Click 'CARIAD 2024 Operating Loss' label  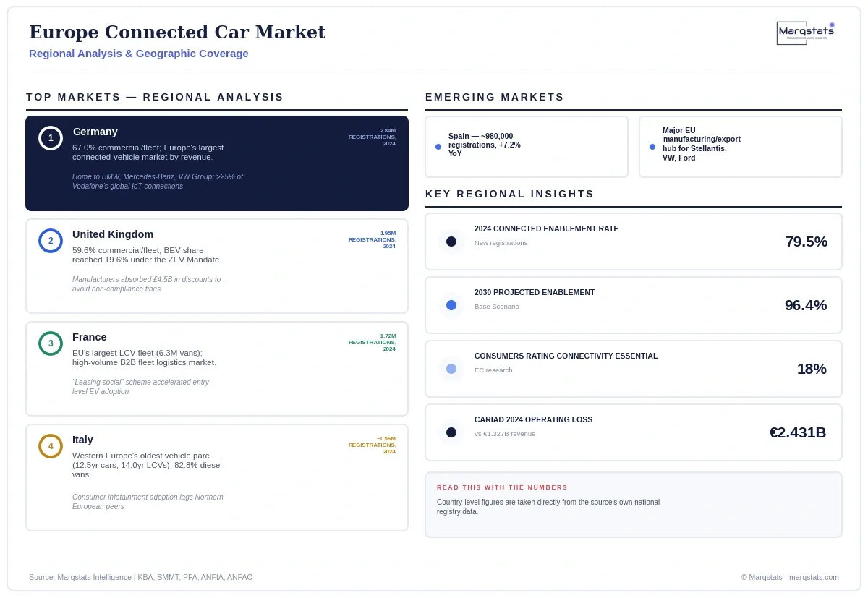tap(533, 419)
